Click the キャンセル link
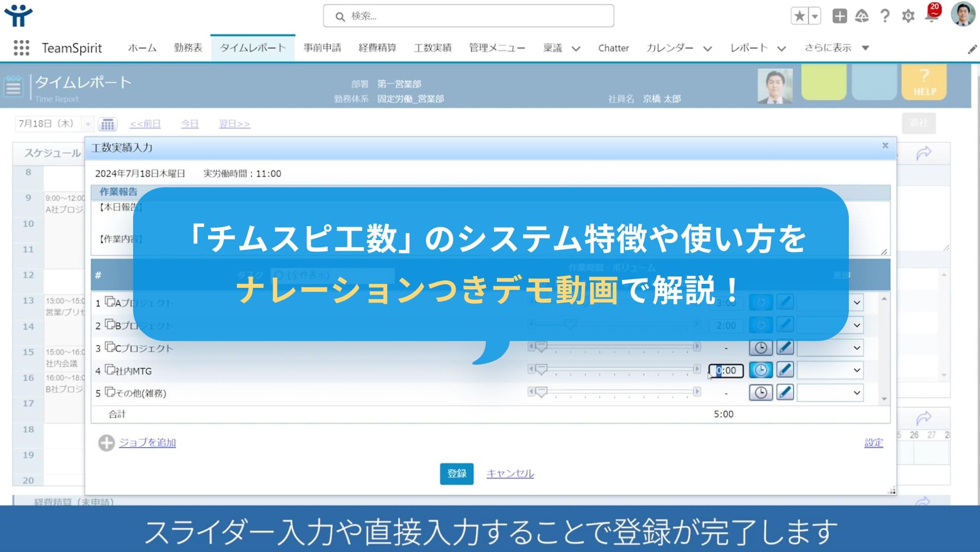 [x=510, y=474]
